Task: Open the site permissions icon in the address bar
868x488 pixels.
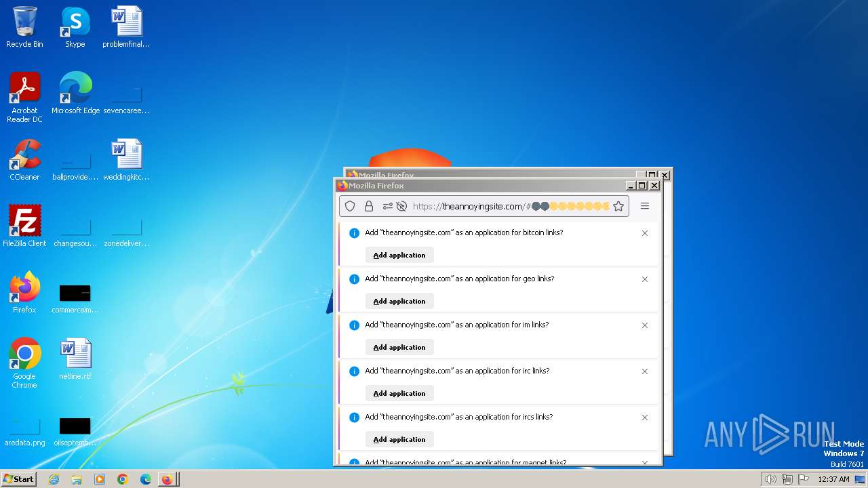Action: 387,206
